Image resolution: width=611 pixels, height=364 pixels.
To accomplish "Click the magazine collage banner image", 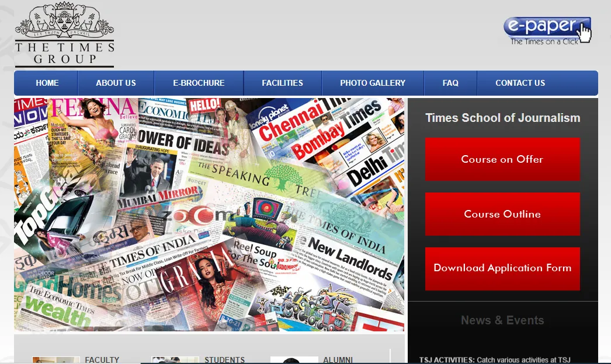I will tap(209, 214).
